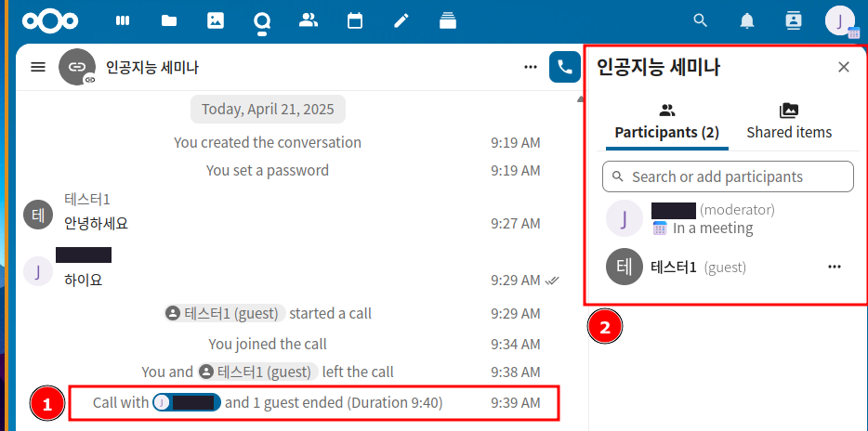Switch to the Shared items tab
Image resolution: width=868 pixels, height=431 pixels.
(789, 122)
